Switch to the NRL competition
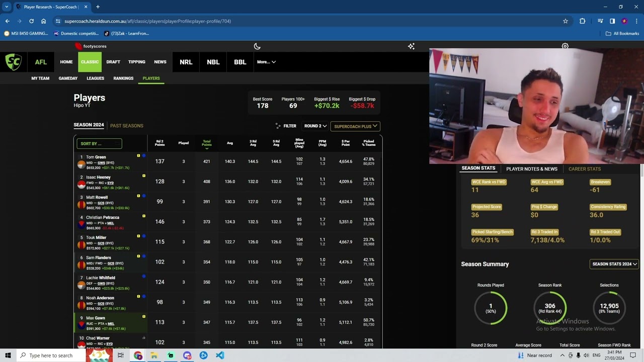 pyautogui.click(x=186, y=62)
